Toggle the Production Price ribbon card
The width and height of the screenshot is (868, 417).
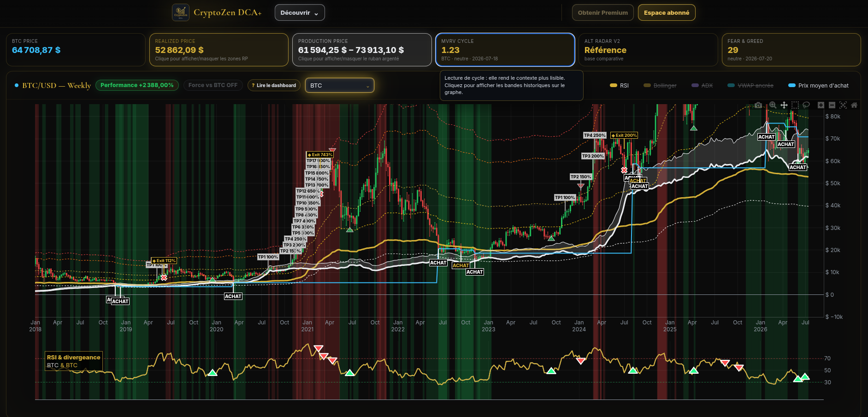(x=362, y=50)
